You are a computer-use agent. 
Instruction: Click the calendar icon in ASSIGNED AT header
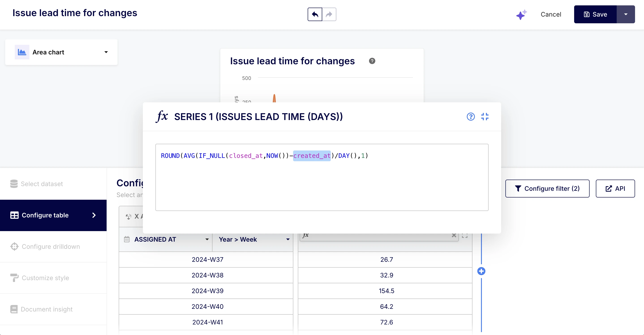tap(127, 239)
